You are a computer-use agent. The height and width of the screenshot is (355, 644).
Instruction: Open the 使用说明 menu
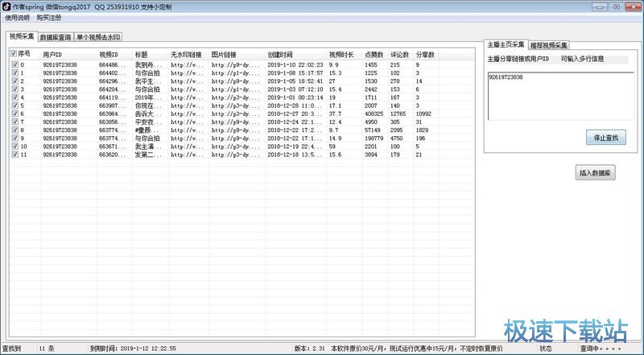[16, 18]
